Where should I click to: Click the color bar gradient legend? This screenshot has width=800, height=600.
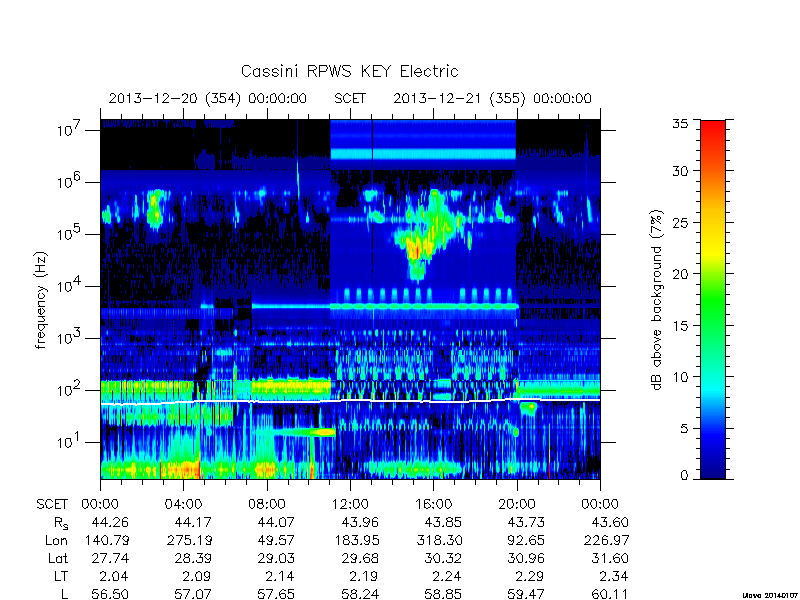[713, 299]
